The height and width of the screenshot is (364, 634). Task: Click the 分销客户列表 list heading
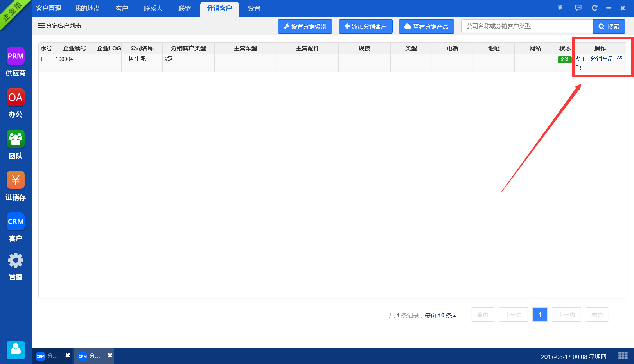click(60, 26)
